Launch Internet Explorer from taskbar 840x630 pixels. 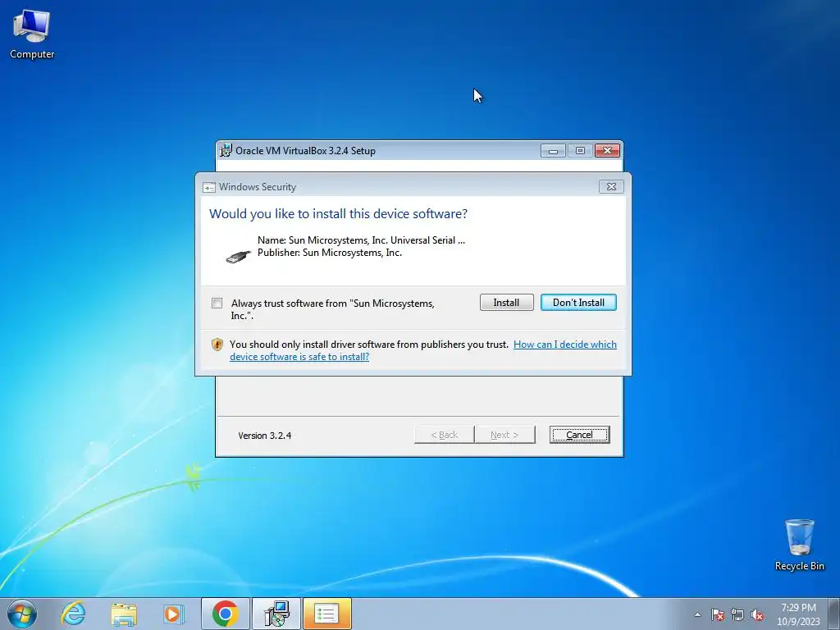pyautogui.click(x=73, y=614)
